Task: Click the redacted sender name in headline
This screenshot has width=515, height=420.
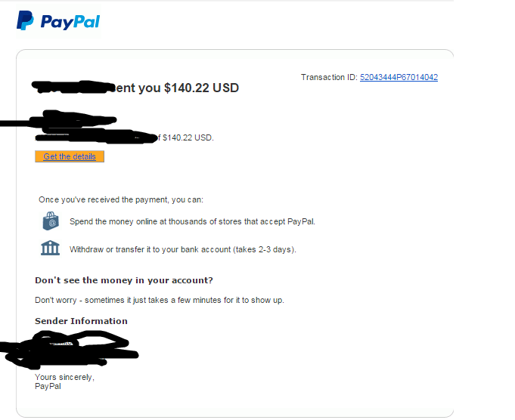Action: [74, 88]
